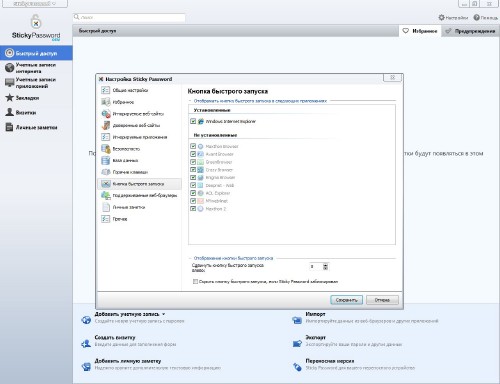Screen dimensions: 500x384
Task: Decrease quick launch button shift value
Action: [326, 268]
